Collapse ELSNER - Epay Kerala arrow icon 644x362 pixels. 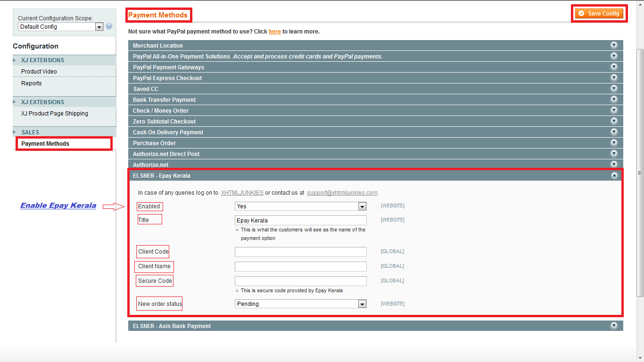point(614,175)
